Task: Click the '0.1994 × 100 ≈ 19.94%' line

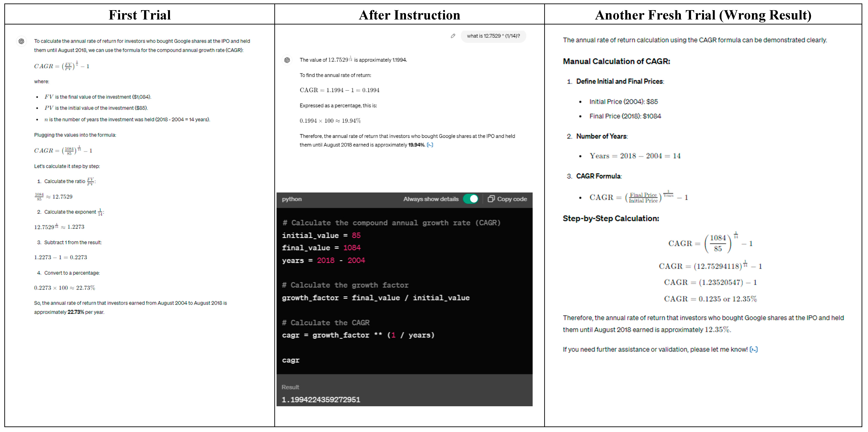Action: pos(330,121)
